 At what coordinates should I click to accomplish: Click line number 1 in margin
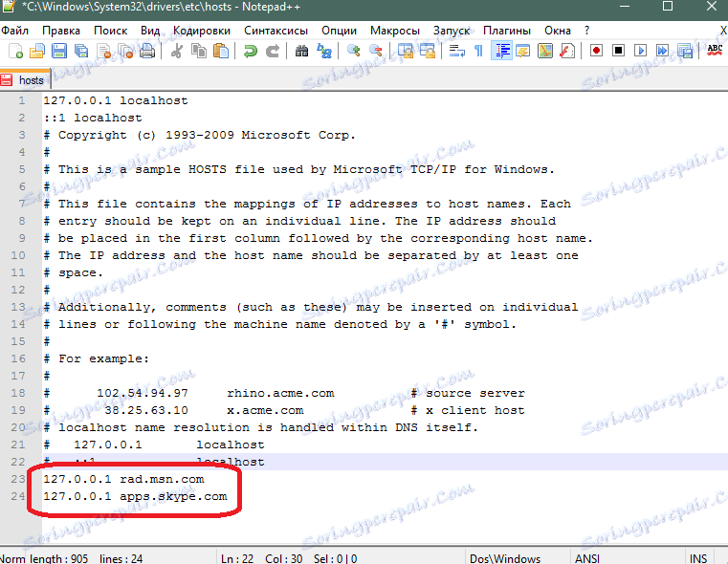[22, 100]
